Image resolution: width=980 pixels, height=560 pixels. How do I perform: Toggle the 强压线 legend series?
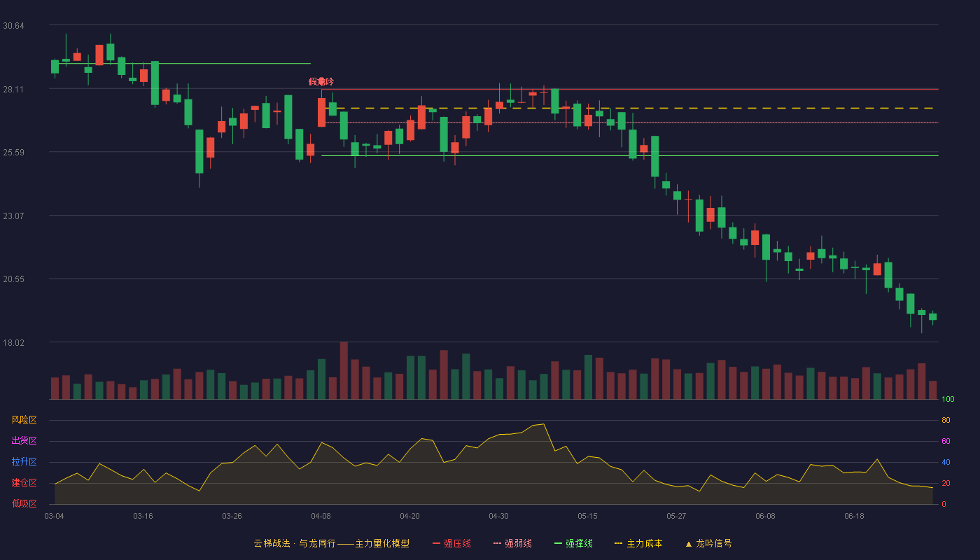(451, 543)
